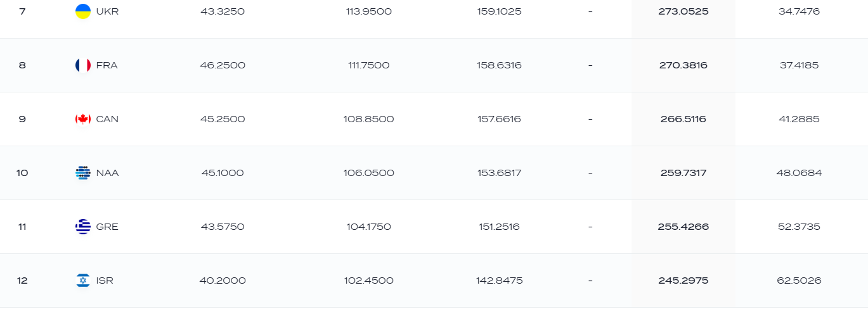
Task: Select Greece's score 151.2516
Action: point(500,227)
